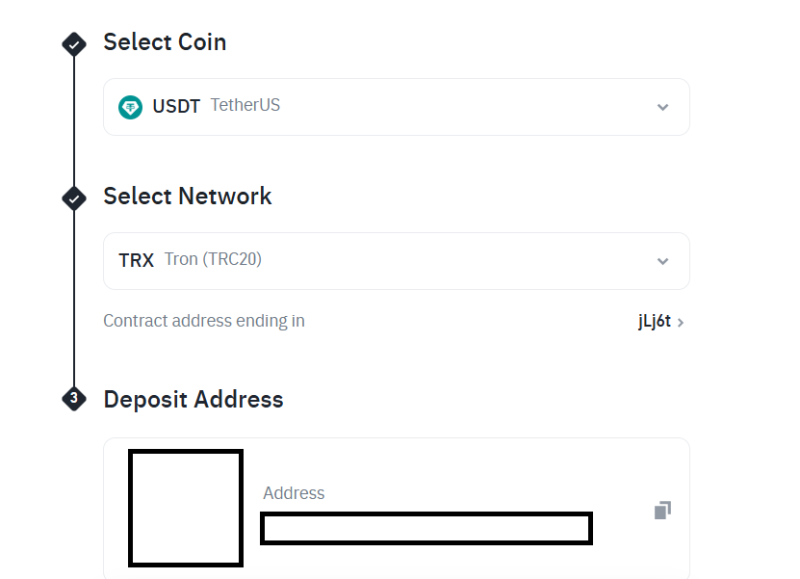This screenshot has width=800, height=579.
Task: Click the Contract address ending in label
Action: (204, 321)
